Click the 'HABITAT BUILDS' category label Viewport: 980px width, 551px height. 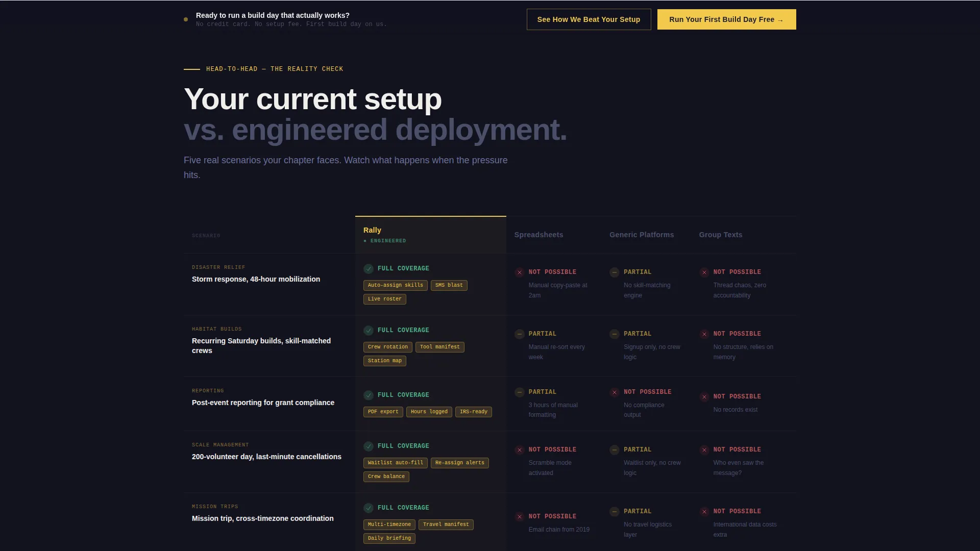tap(217, 329)
